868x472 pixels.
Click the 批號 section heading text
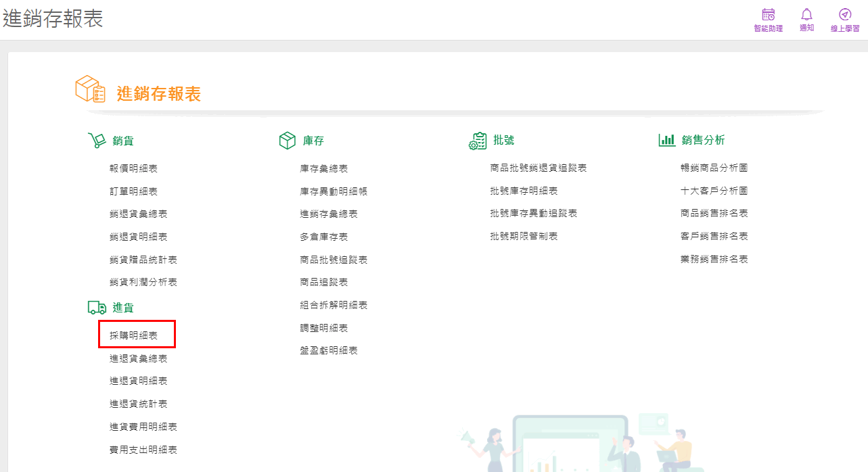coord(504,140)
